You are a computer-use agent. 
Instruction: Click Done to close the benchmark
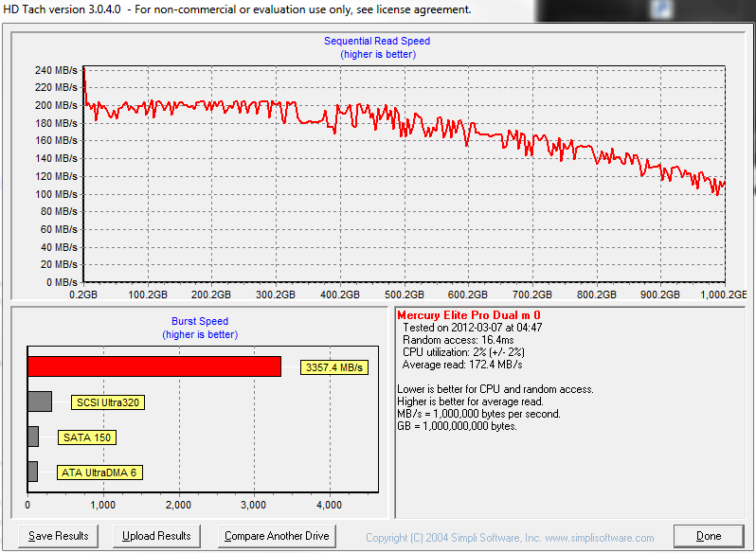709,536
